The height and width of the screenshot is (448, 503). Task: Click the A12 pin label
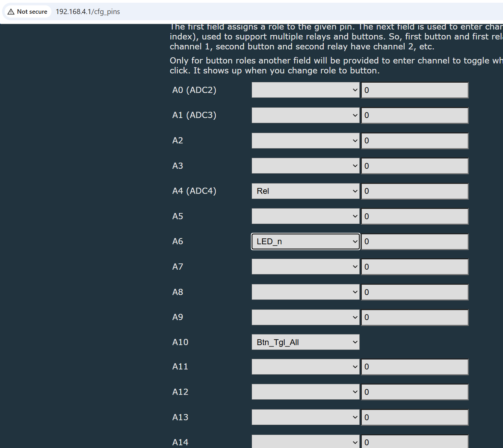pyautogui.click(x=180, y=392)
